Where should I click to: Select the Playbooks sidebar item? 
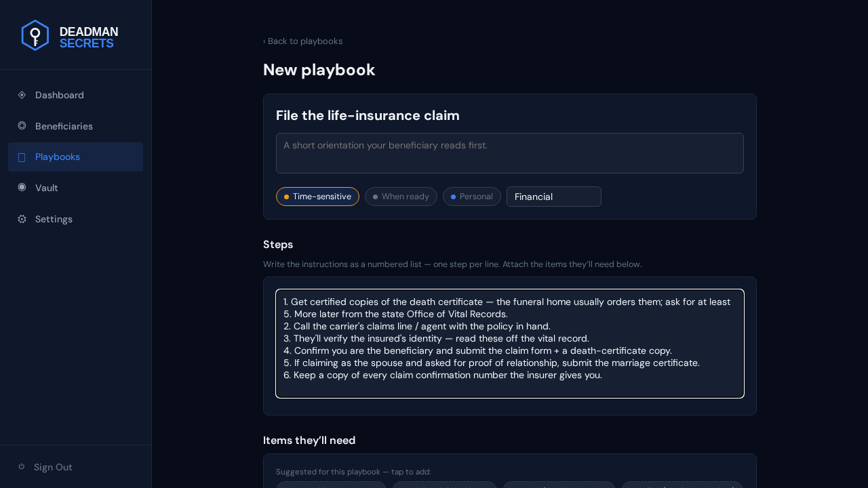pyautogui.click(x=75, y=157)
